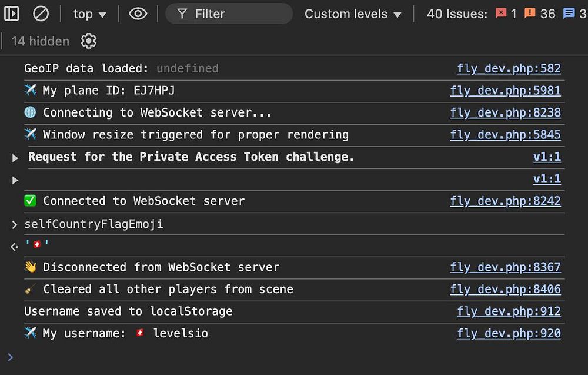Expand the Private Access Token challenge message

(x=15, y=158)
